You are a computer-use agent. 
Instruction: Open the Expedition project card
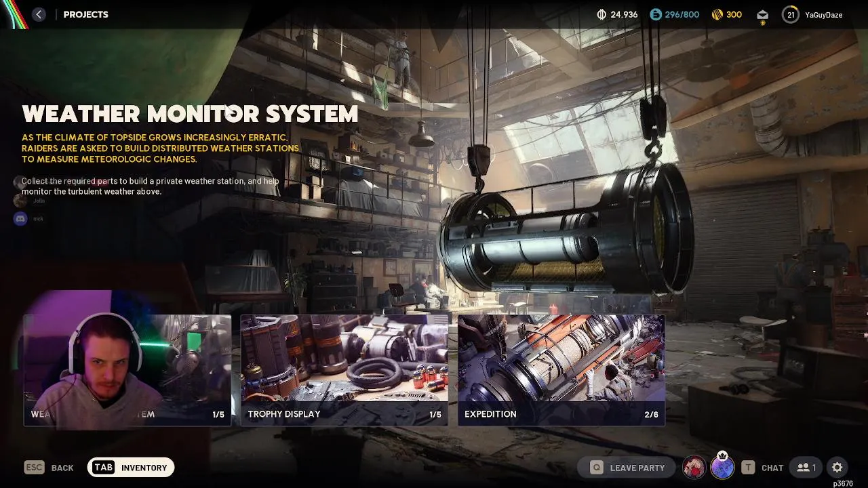click(x=561, y=370)
